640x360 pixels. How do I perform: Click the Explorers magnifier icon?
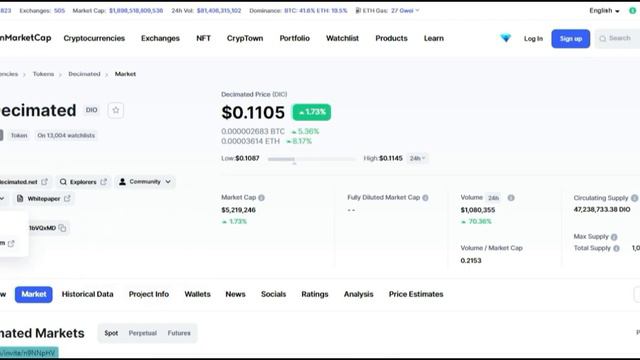point(63,182)
